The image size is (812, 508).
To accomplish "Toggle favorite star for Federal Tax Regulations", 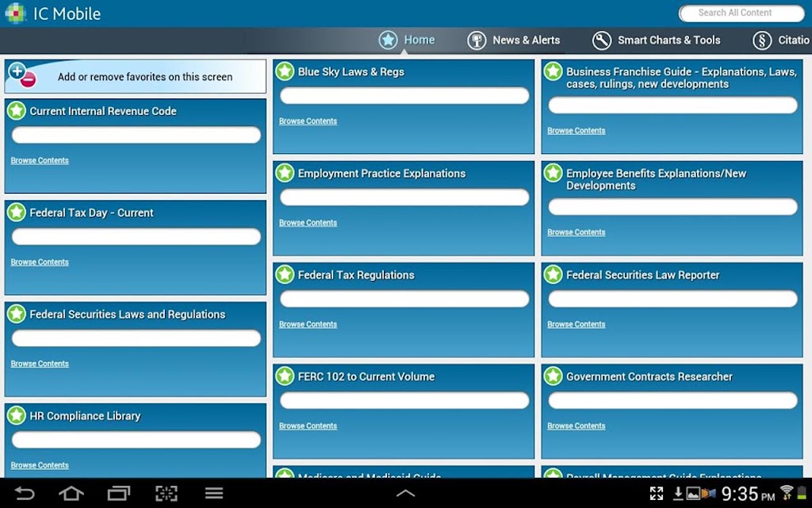I will pos(285,274).
